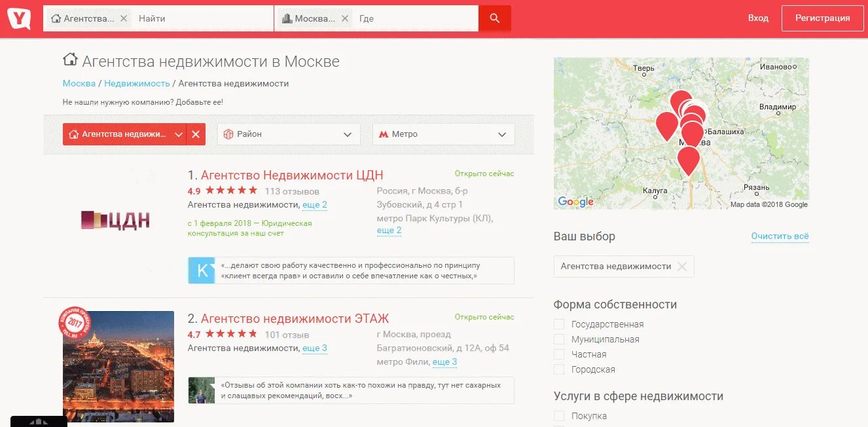This screenshot has width=868, height=427.
Task: Click the Yell logo in header
Action: click(19, 18)
